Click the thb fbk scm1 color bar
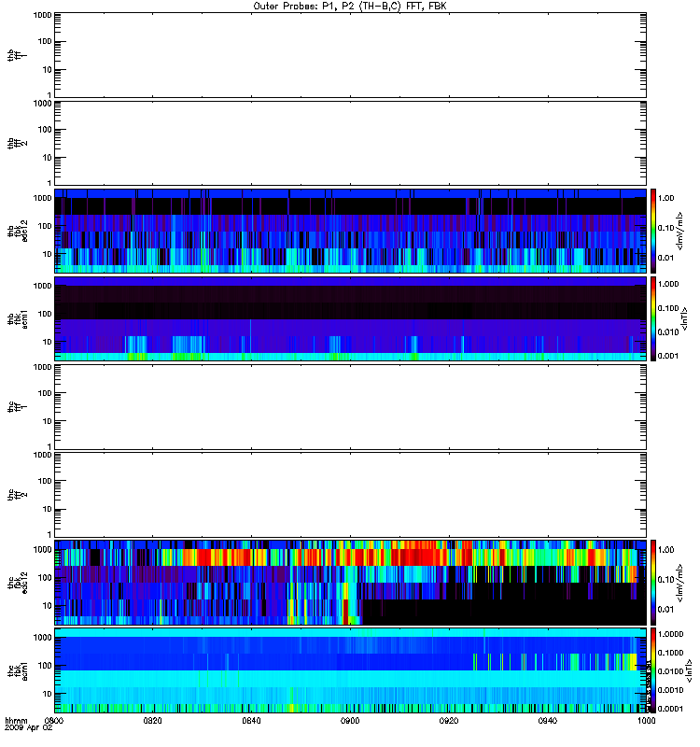700x747 pixels. click(x=653, y=318)
